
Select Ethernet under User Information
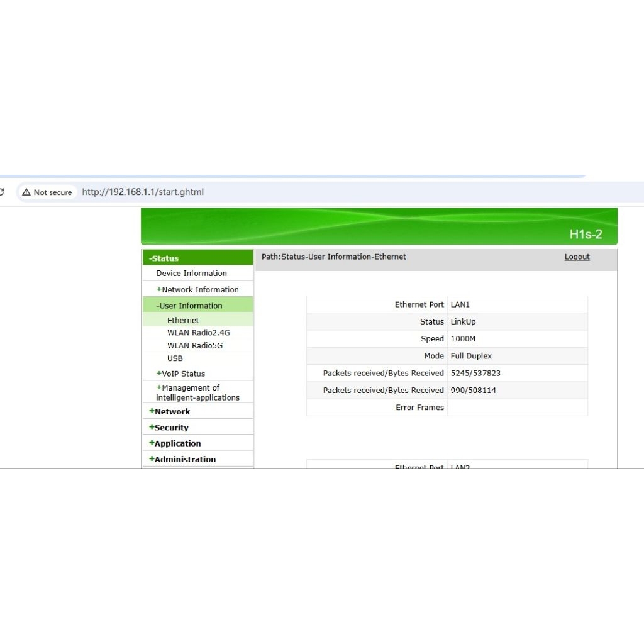coord(183,321)
